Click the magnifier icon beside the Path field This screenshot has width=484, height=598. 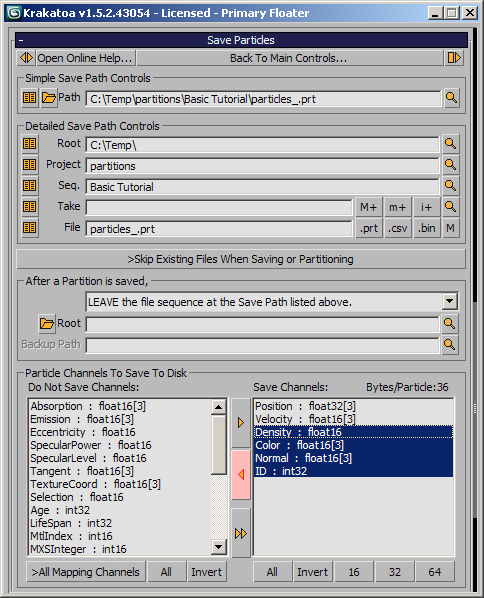(x=452, y=98)
